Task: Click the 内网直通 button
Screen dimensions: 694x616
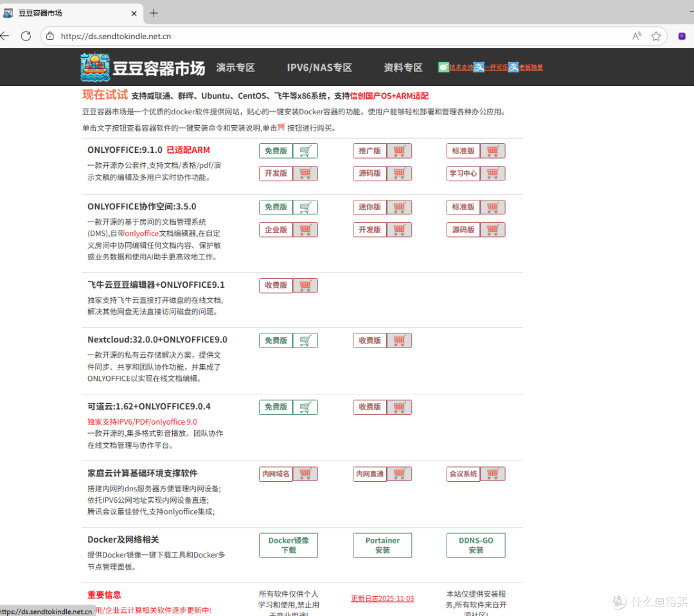Action: [x=370, y=474]
